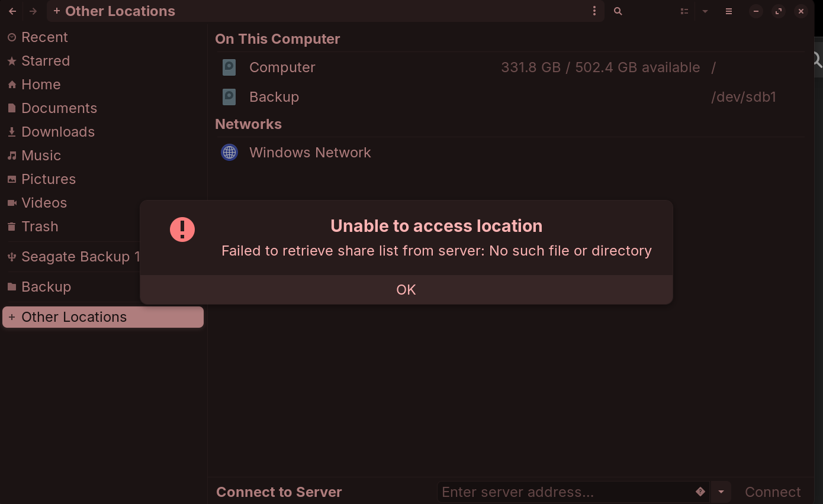Click the Windows Network globe icon

[229, 153]
